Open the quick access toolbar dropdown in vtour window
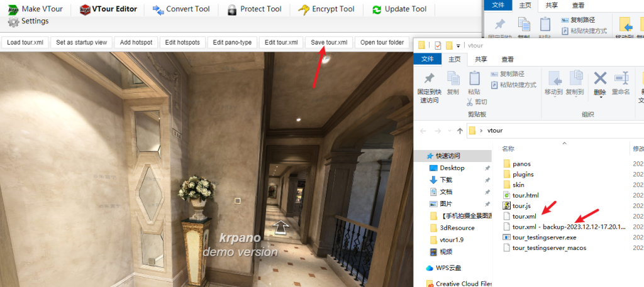 pyautogui.click(x=458, y=45)
